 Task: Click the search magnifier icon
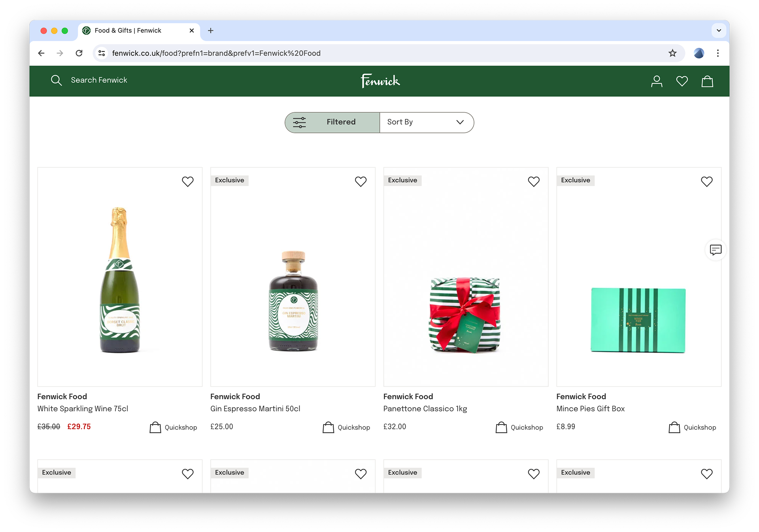(57, 81)
